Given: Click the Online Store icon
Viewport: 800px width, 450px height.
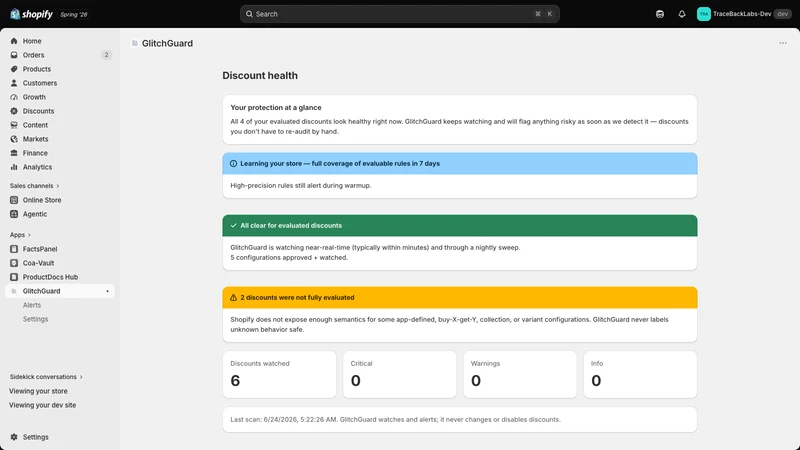Looking at the screenshot, I should (x=14, y=200).
